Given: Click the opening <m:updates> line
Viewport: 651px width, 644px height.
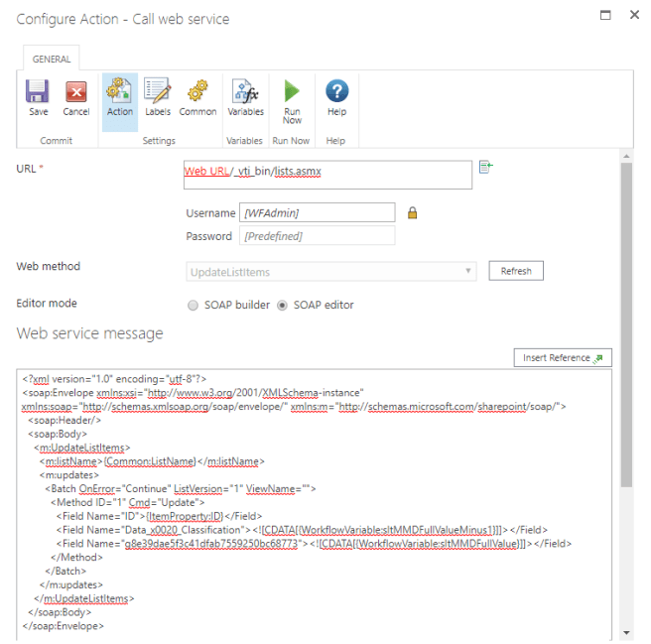Looking at the screenshot, I should coord(69,475).
